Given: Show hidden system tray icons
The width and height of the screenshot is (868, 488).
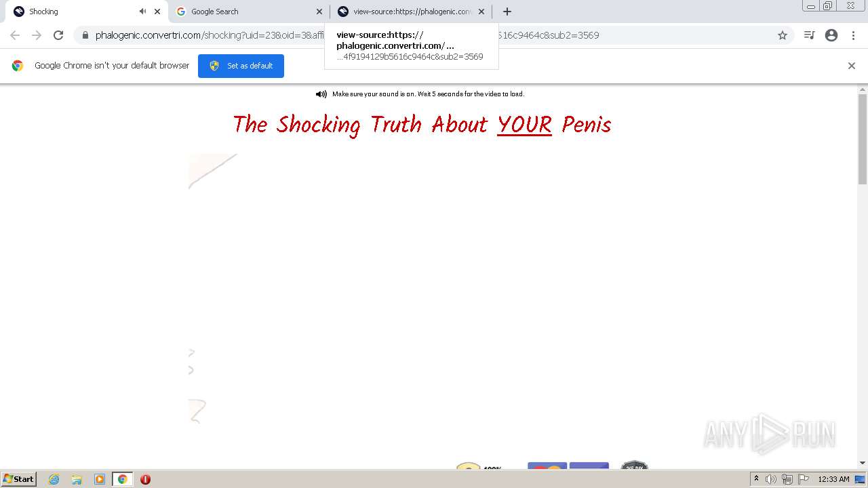Looking at the screenshot, I should pos(757,479).
